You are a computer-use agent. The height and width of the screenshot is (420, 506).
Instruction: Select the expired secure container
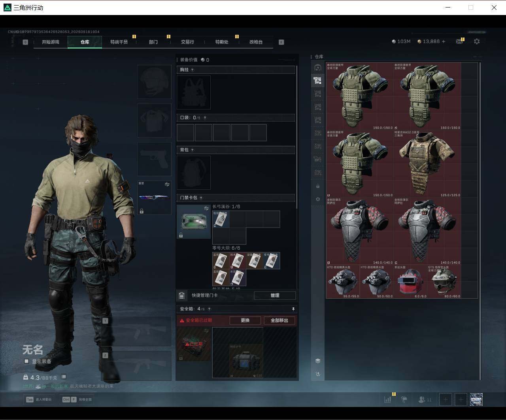194,344
